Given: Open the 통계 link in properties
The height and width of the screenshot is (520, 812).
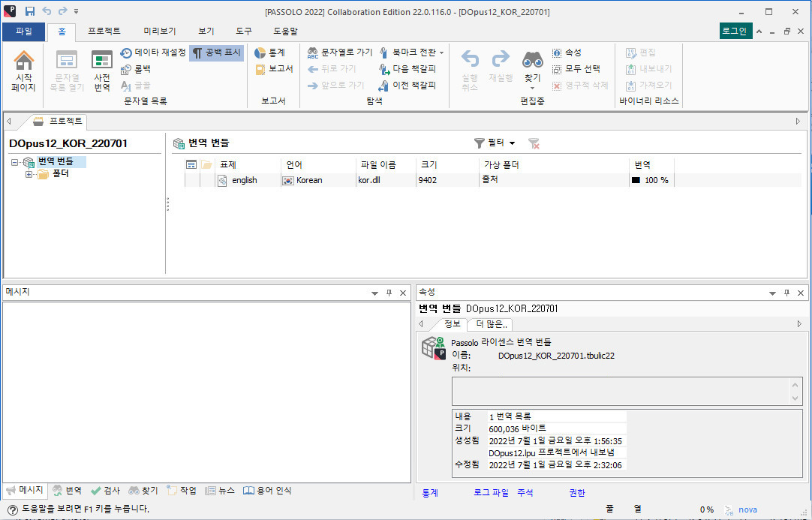Looking at the screenshot, I should tap(430, 493).
